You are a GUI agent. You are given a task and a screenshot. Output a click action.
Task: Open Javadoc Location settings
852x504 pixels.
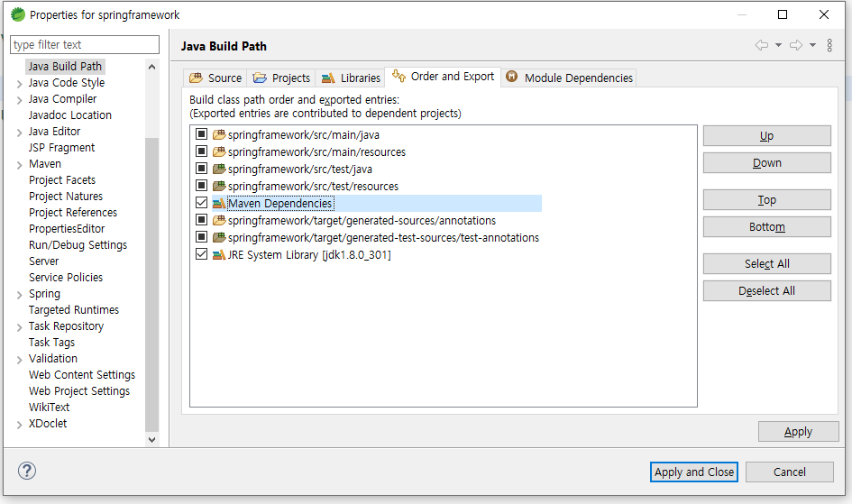point(70,115)
